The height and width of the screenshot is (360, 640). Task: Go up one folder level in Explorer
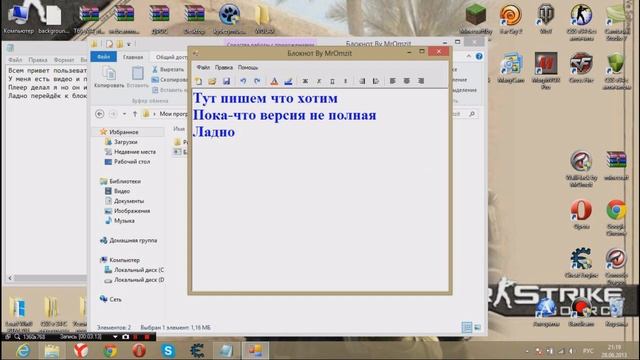pos(135,114)
